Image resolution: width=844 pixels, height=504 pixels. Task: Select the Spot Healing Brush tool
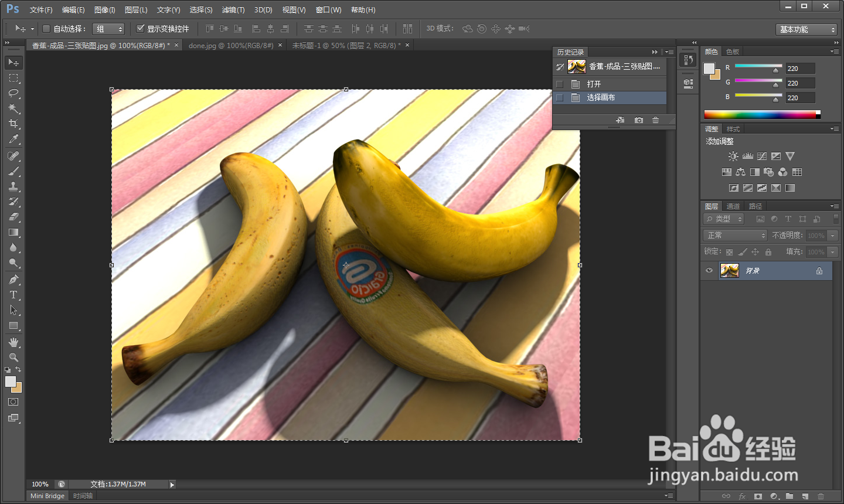pyautogui.click(x=13, y=156)
